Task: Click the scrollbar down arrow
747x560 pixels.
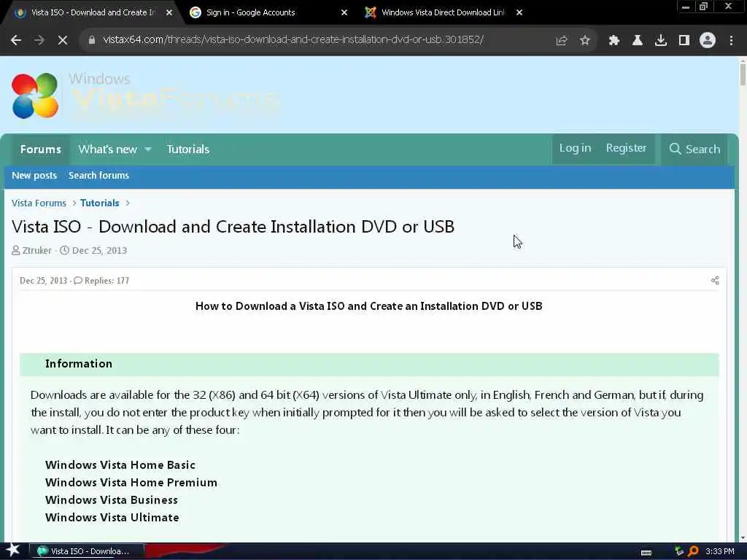Action: [x=742, y=538]
